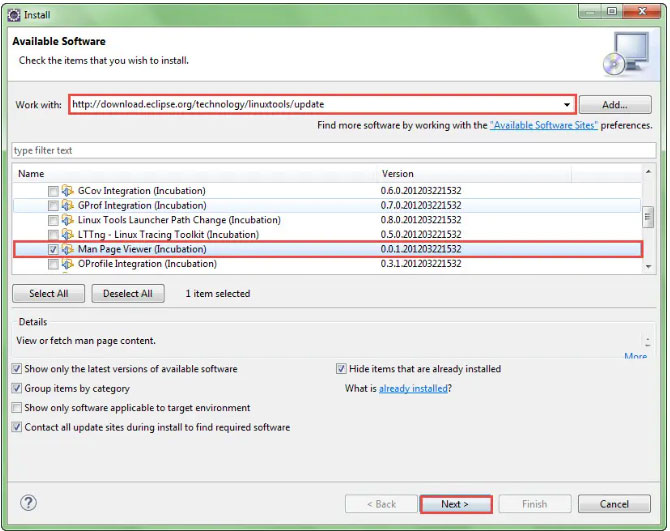
Task: Click the GProf Integration feature icon
Action: 68,205
